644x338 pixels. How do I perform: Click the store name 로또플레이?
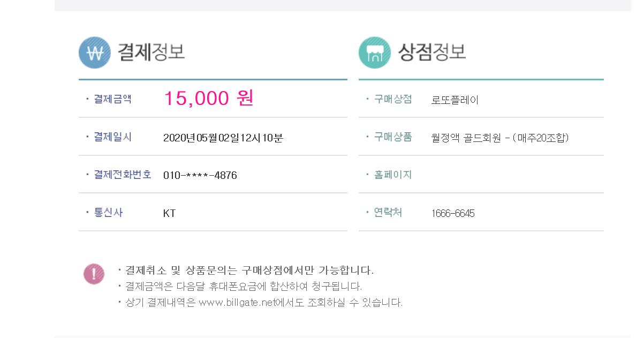click(x=454, y=100)
